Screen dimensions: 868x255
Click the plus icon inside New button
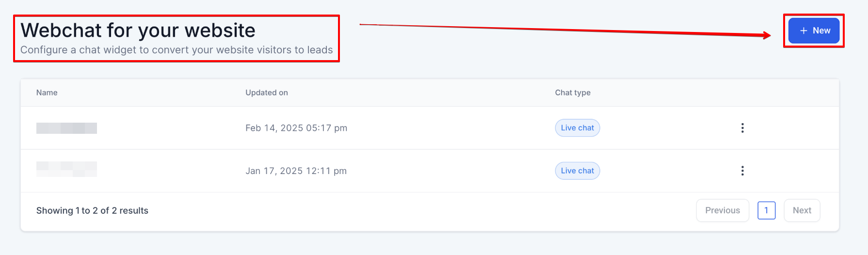pyautogui.click(x=804, y=31)
